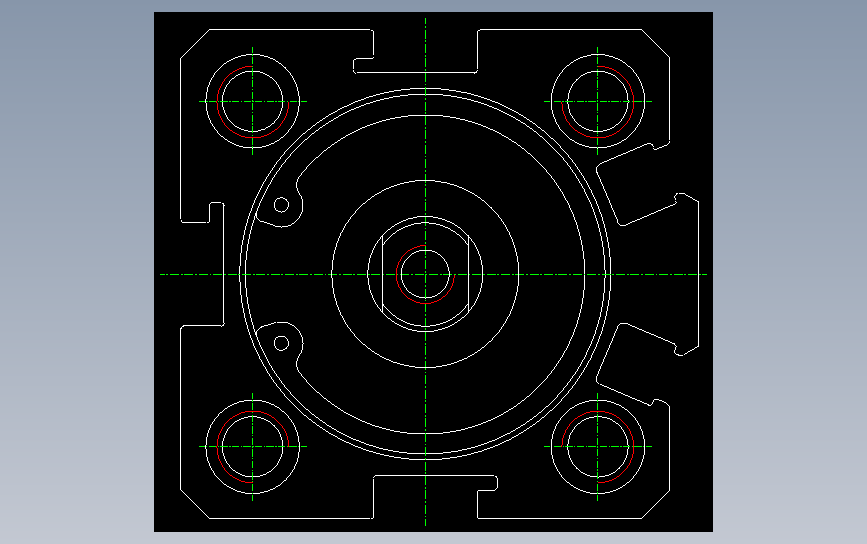867x544 pixels.
Task: Select the bottom-right mounting hole inner circle
Action: click(598, 446)
